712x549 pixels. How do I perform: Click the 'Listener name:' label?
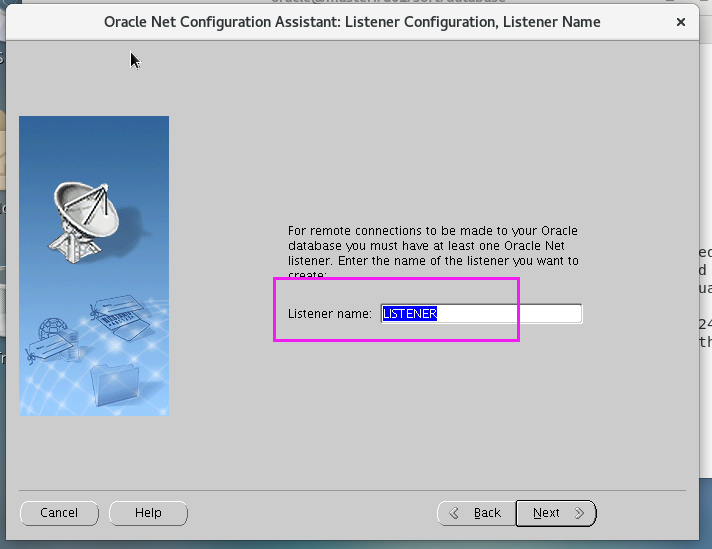point(330,314)
